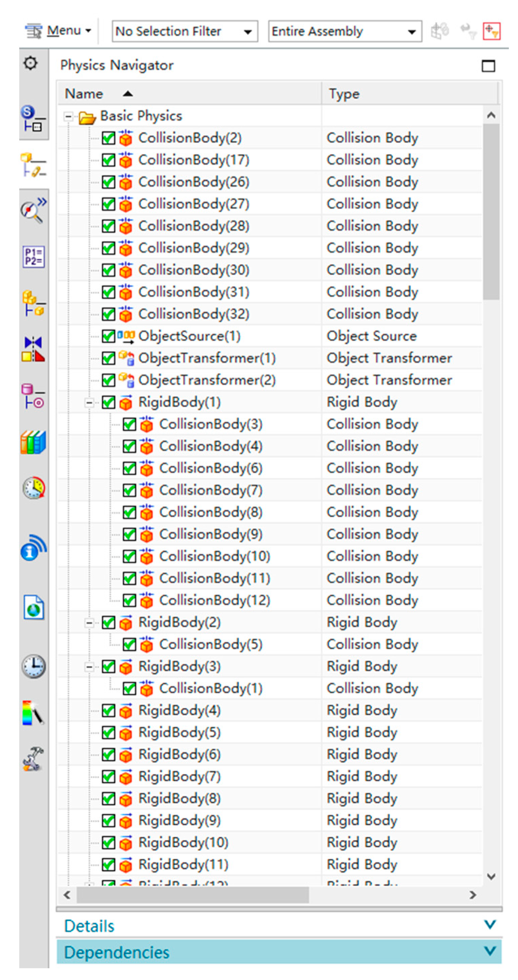This screenshot has height=980, width=518.
Task: Open the Assembly Navigator yellow cubes icon
Action: pyautogui.click(x=33, y=303)
